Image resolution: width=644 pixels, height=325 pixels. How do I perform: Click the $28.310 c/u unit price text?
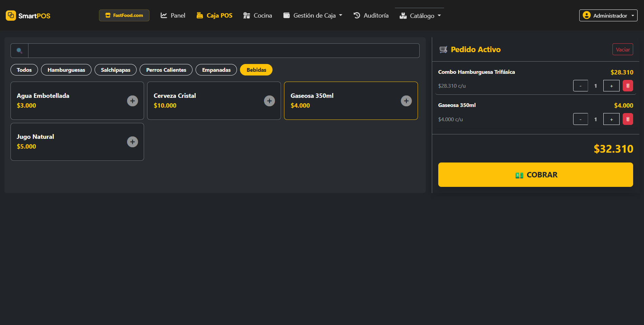(452, 86)
